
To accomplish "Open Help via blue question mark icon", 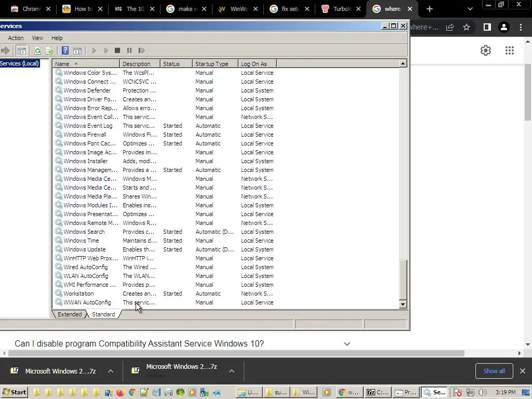I will pyautogui.click(x=65, y=50).
